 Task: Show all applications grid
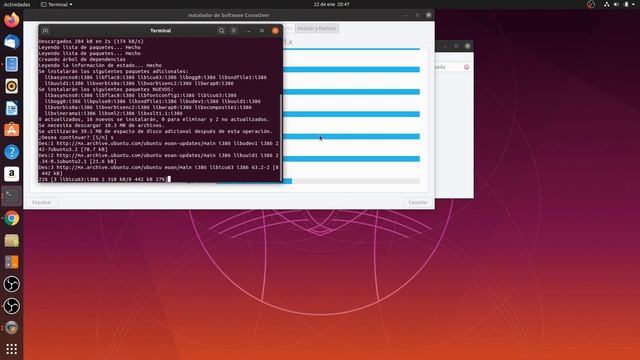11,349
